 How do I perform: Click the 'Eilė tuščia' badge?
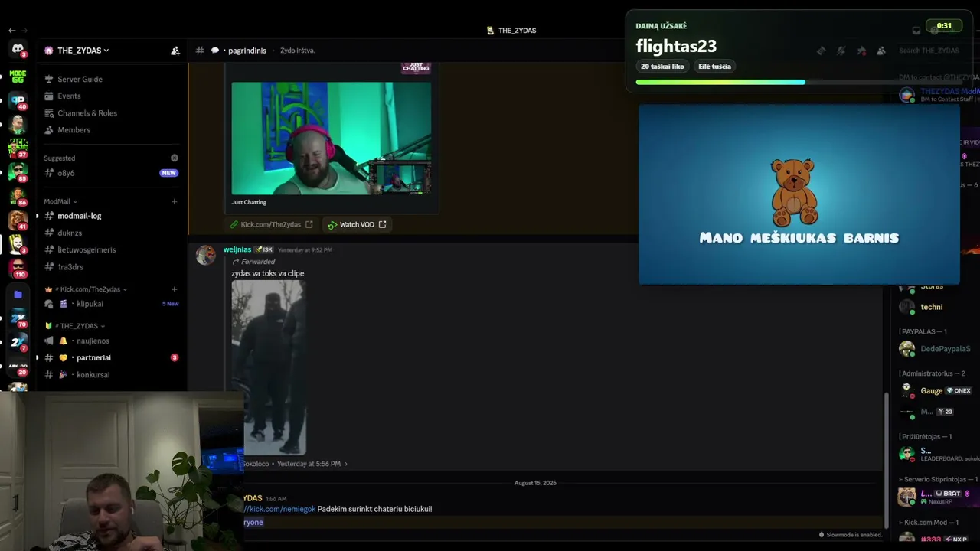click(x=714, y=67)
